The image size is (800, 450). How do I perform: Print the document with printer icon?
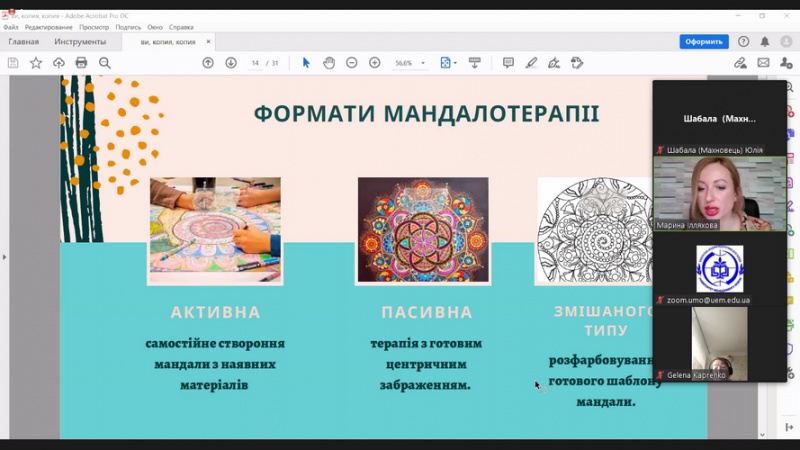tap(82, 63)
